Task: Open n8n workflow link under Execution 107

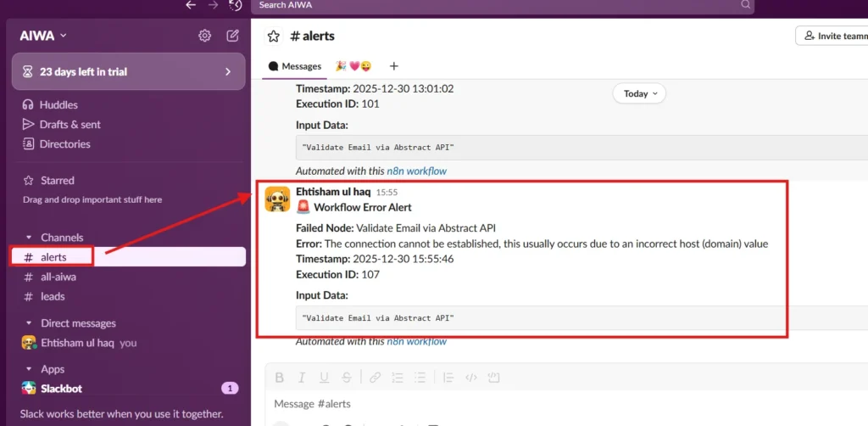Action: pos(416,342)
